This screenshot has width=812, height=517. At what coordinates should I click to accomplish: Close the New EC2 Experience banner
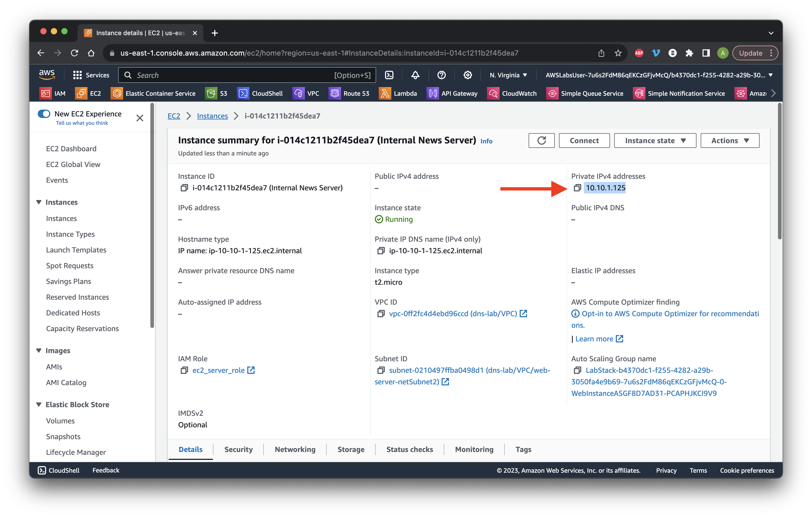coord(140,118)
